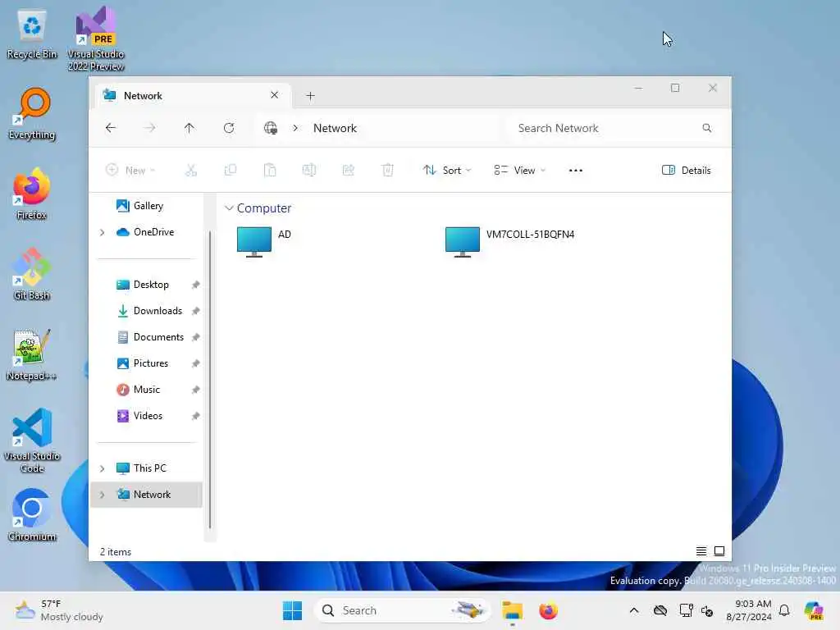Open Windows Start menu
Screen dimensions: 840x630
[292, 610]
